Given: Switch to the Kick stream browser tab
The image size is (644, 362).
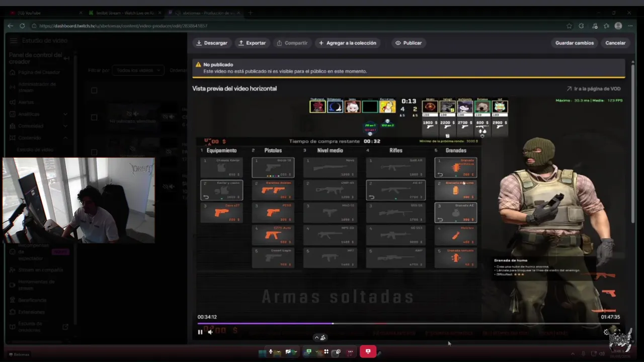Looking at the screenshot, I should click(x=124, y=13).
